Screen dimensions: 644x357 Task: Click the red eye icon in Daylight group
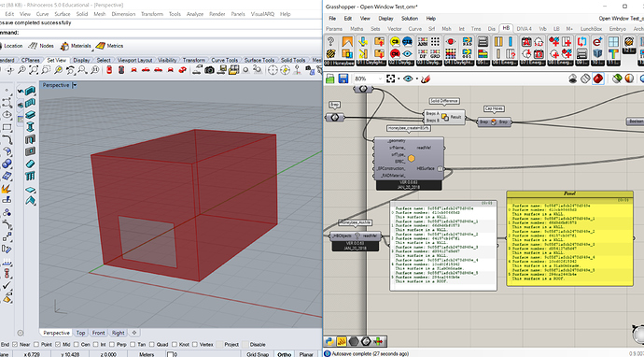point(451,41)
